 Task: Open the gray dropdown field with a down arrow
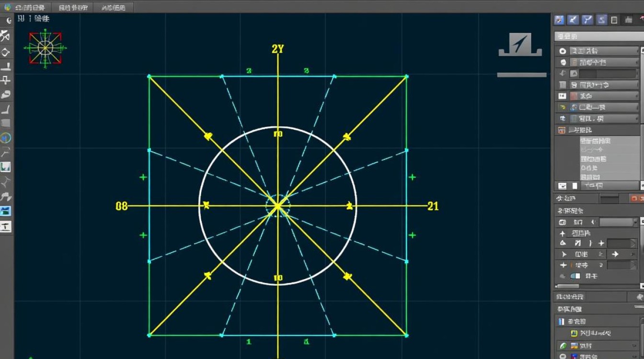[x=619, y=222]
